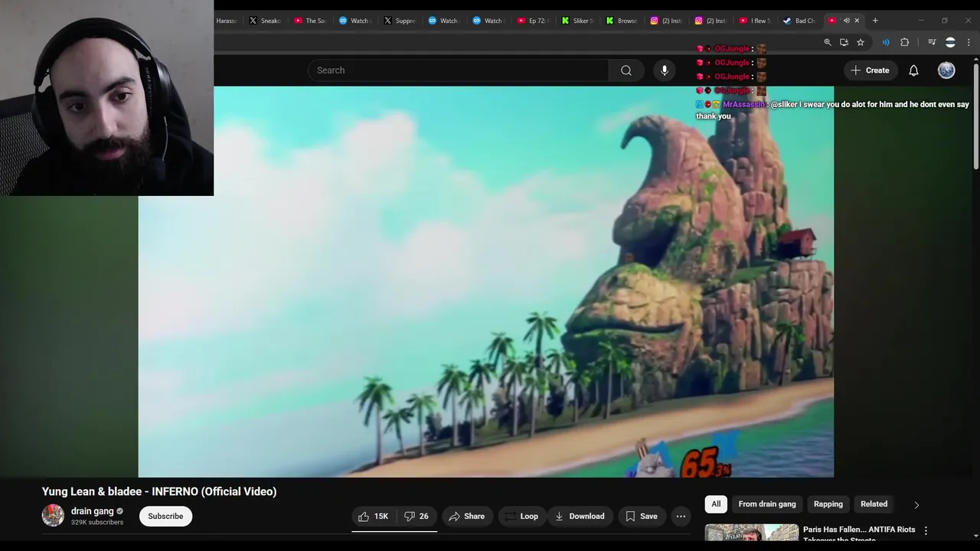Click the 329K subscribers text

[x=97, y=523]
